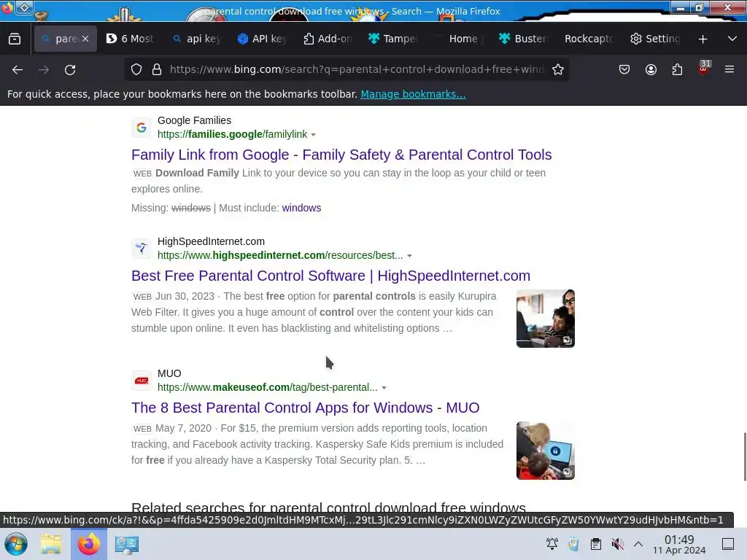This screenshot has height=560, width=747.
Task: Close the active parental search tab
Action: click(85, 39)
